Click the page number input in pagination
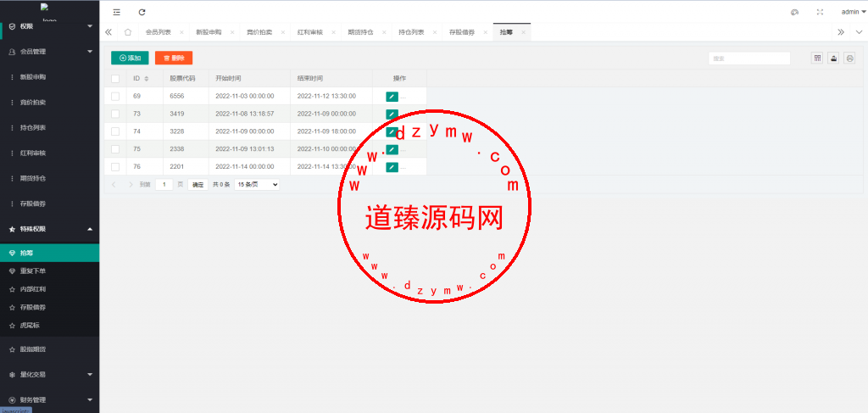868x413 pixels. click(x=164, y=184)
